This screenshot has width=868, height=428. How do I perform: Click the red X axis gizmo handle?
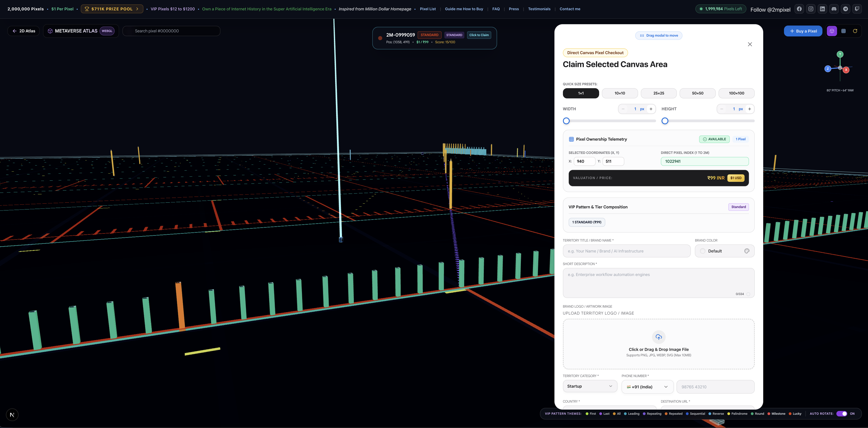click(846, 70)
